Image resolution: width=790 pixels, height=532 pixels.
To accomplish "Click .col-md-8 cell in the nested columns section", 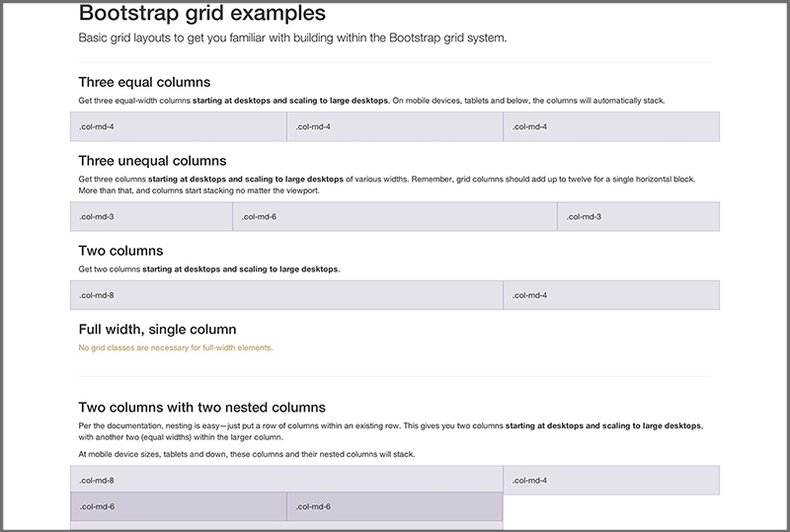I will coord(286,479).
